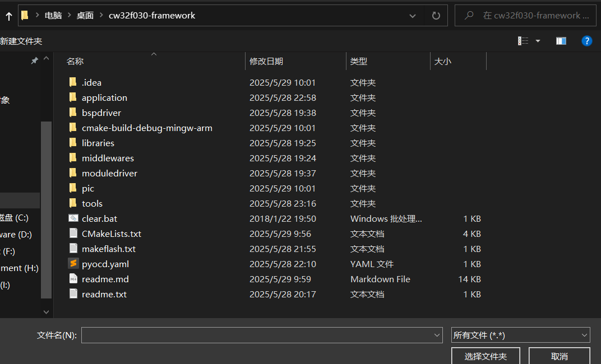Open the blue help question mark icon
Viewport: 601px width, 364px height.
[x=586, y=41]
